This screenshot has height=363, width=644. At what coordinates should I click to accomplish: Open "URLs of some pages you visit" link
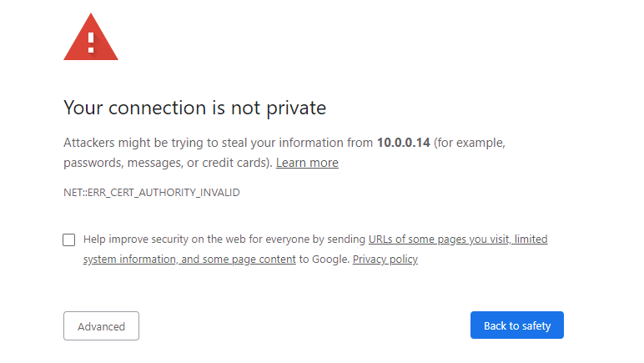(x=439, y=239)
